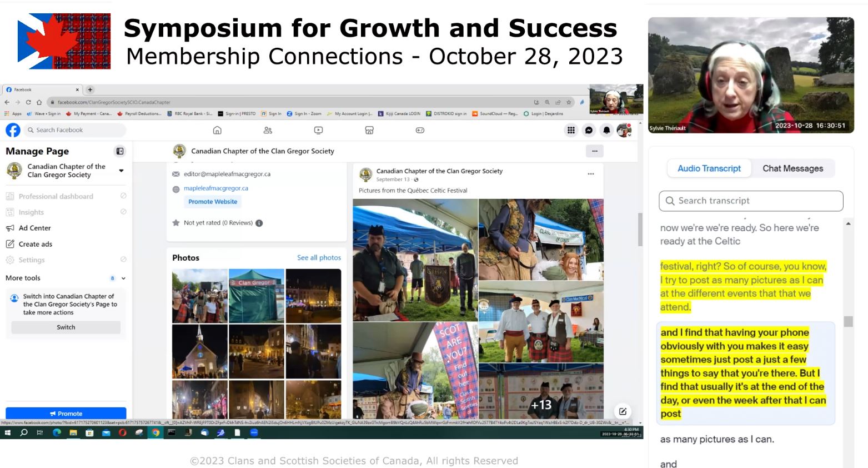Expand the More tools section
This screenshot has width=868, height=468.
[66, 278]
